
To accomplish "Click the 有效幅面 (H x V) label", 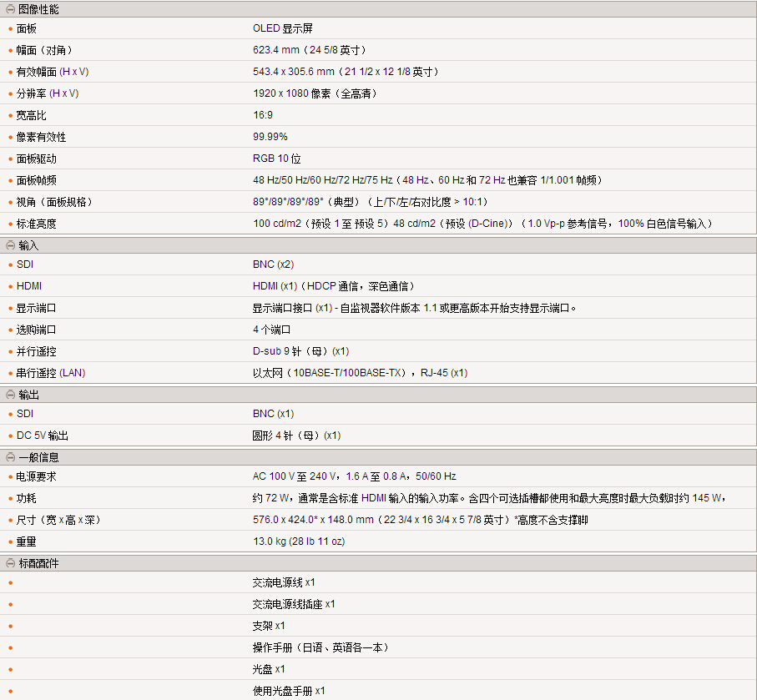I will point(53,72).
